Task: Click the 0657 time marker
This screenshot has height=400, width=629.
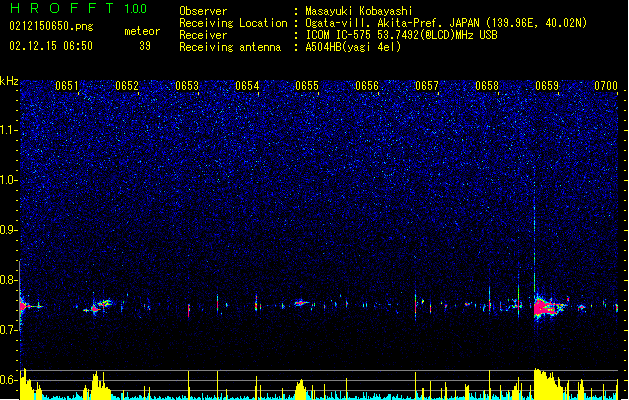Action: pos(427,86)
